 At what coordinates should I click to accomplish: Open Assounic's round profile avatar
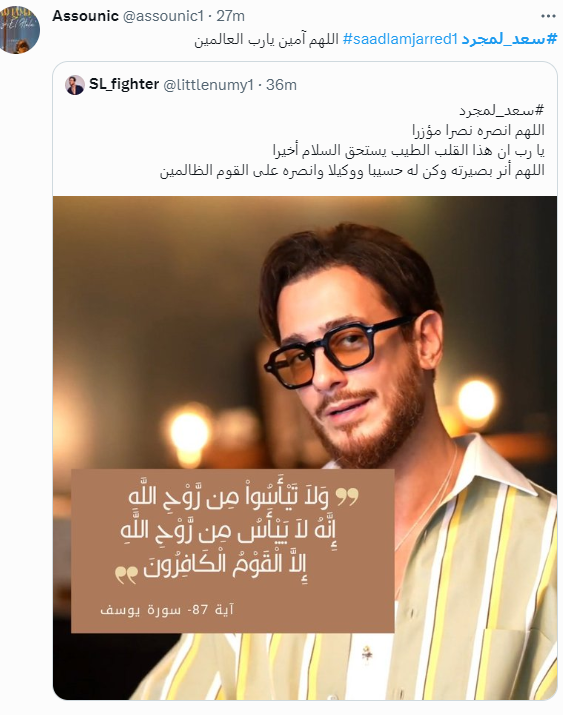click(x=18, y=30)
